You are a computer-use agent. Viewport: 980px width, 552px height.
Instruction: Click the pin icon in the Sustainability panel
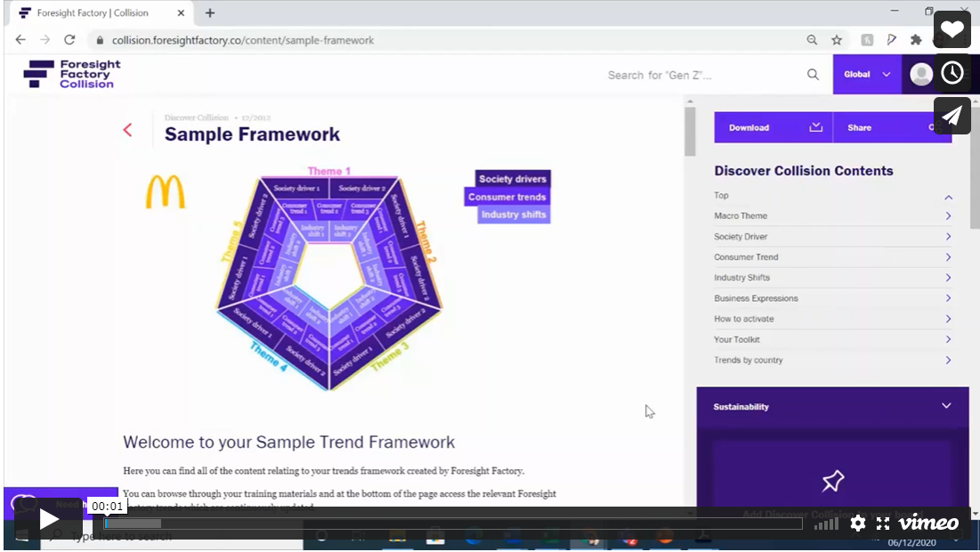click(832, 481)
